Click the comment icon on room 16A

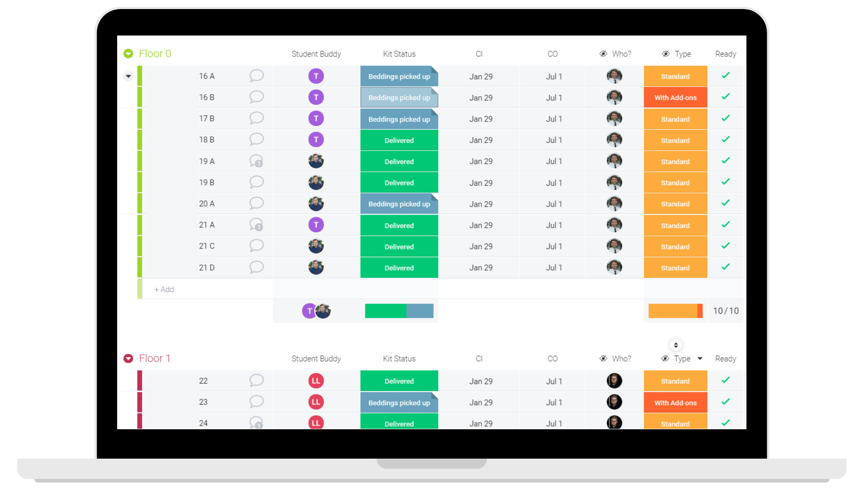(x=256, y=75)
